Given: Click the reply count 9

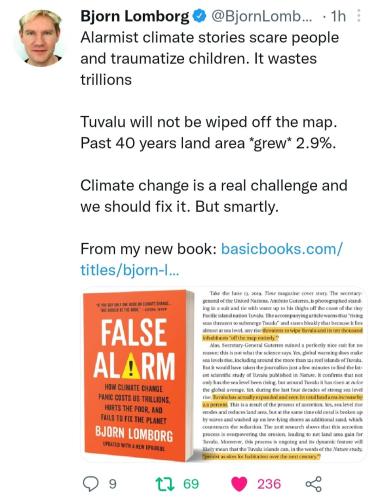Looking at the screenshot, I should pyautogui.click(x=113, y=484).
